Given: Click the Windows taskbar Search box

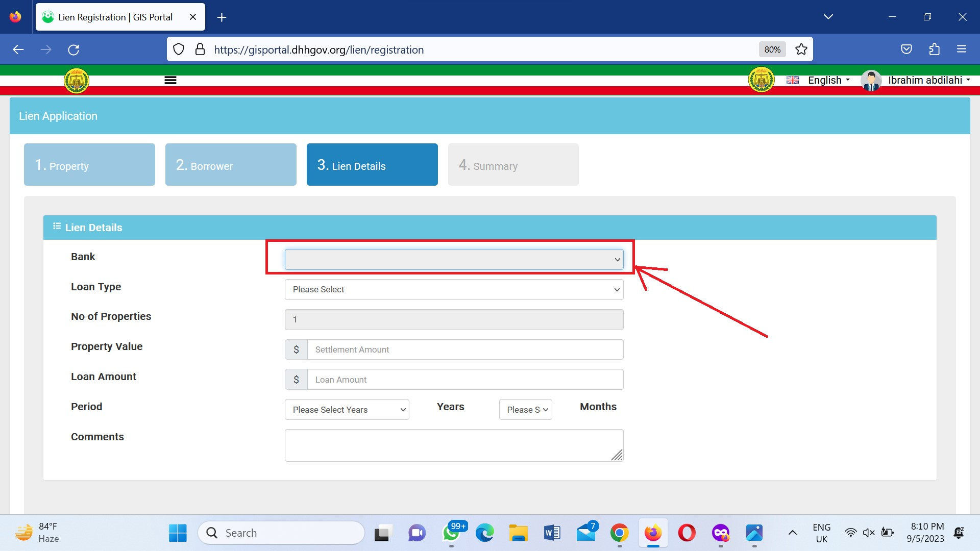Looking at the screenshot, I should click(281, 533).
